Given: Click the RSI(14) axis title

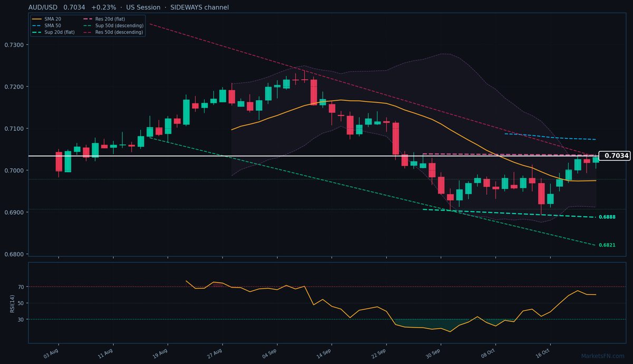Looking at the screenshot, I should 12,303.
